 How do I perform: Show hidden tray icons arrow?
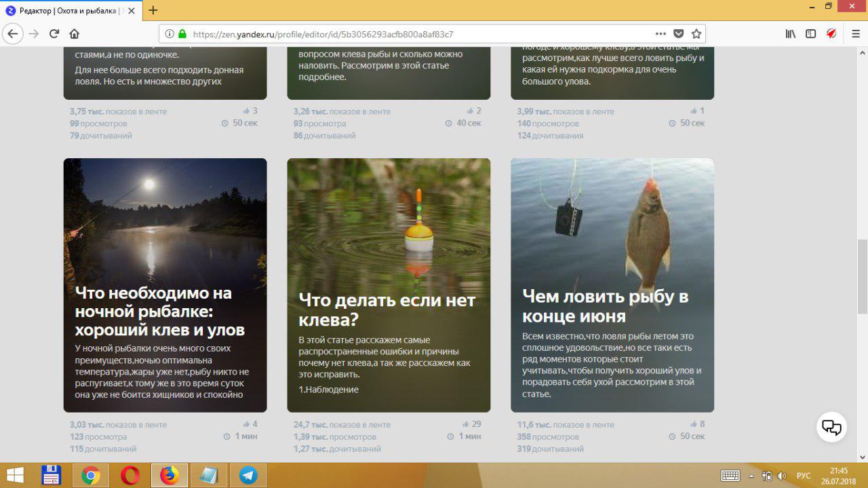[x=751, y=476]
